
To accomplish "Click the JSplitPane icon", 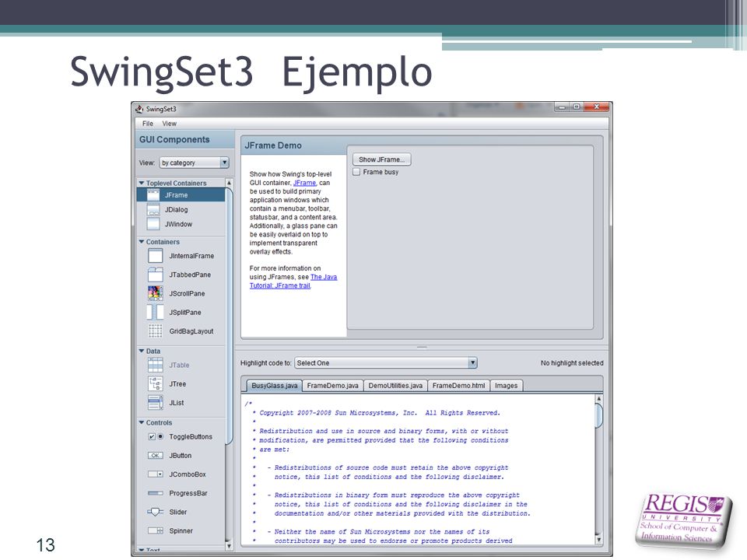I will coord(156,313).
